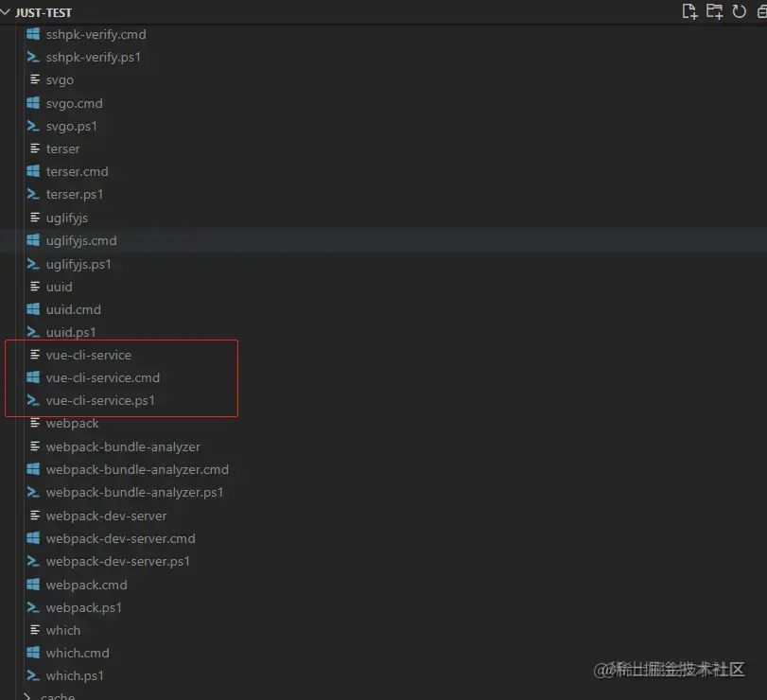The height and width of the screenshot is (700, 767).
Task: Select the webpack-dev-server file
Action: coord(107,516)
